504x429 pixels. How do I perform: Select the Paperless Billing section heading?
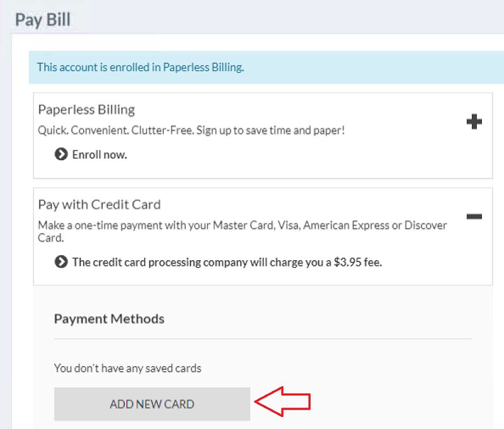86,110
